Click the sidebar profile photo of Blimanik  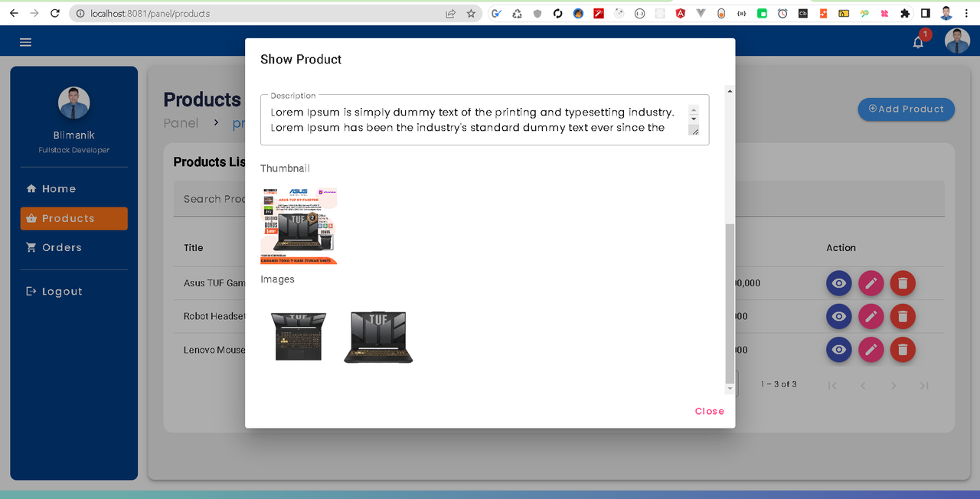pyautogui.click(x=74, y=103)
